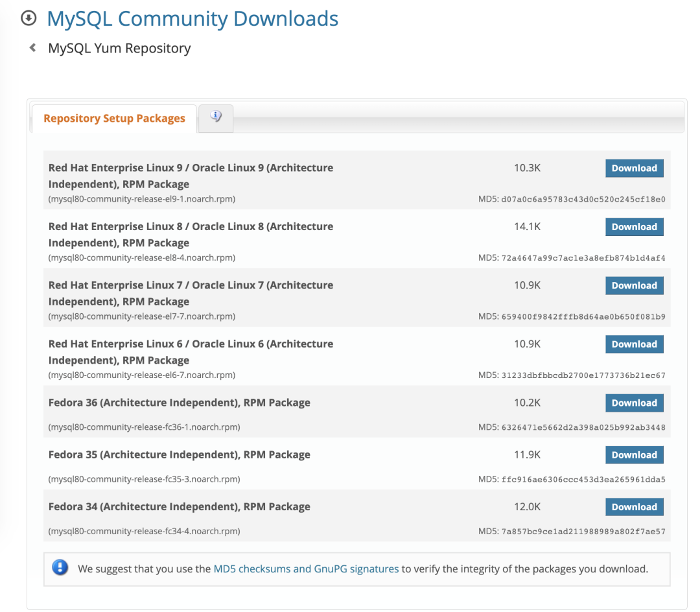Image resolution: width=700 pixels, height=612 pixels.
Task: Select filename mysql80-community-release-el8-4.noarch.rpm
Action: tap(142, 257)
